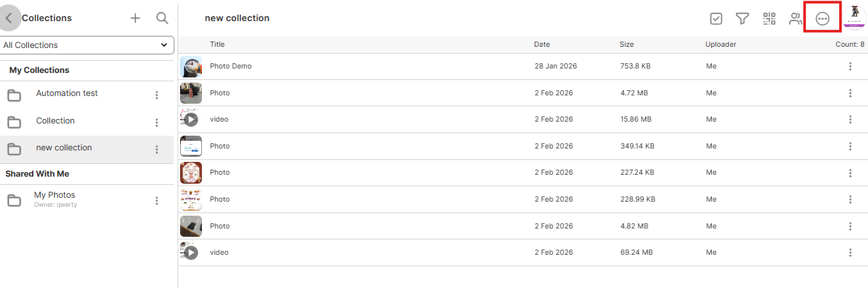Open the My Photos shared collection

54,195
